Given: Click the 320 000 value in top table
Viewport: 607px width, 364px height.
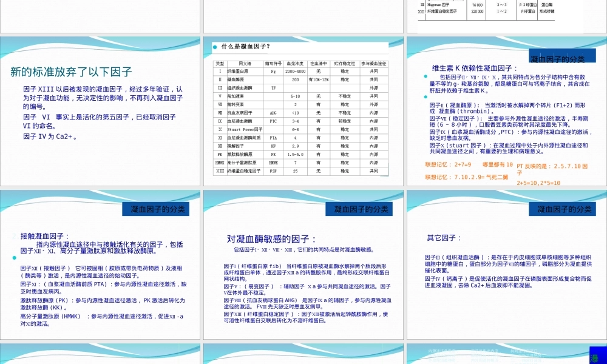Looking at the screenshot, I should click(477, 11).
